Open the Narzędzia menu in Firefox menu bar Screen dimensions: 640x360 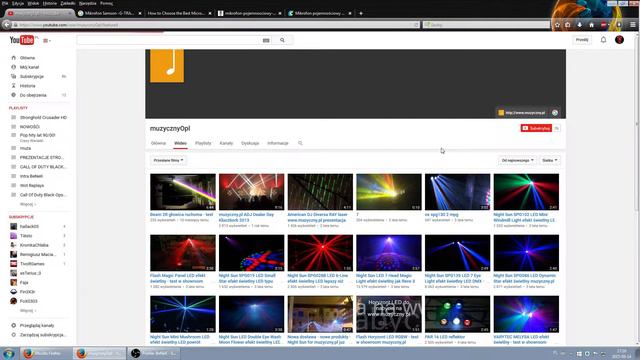pyautogui.click(x=87, y=3)
